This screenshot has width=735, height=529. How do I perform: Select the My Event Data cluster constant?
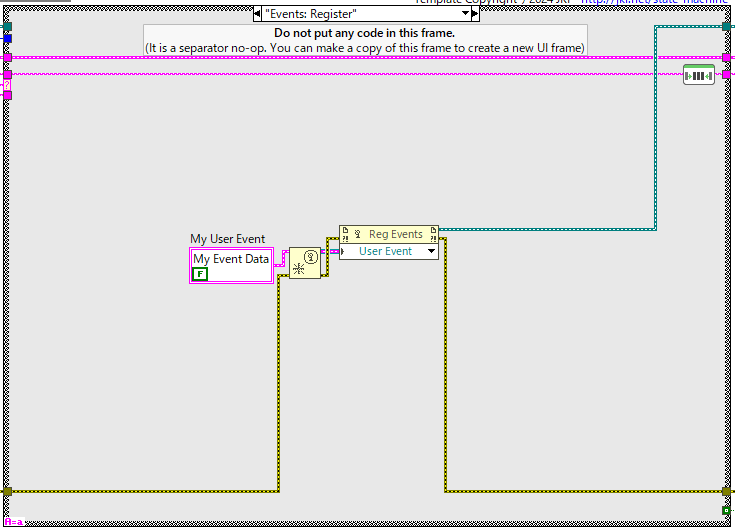[x=232, y=266]
